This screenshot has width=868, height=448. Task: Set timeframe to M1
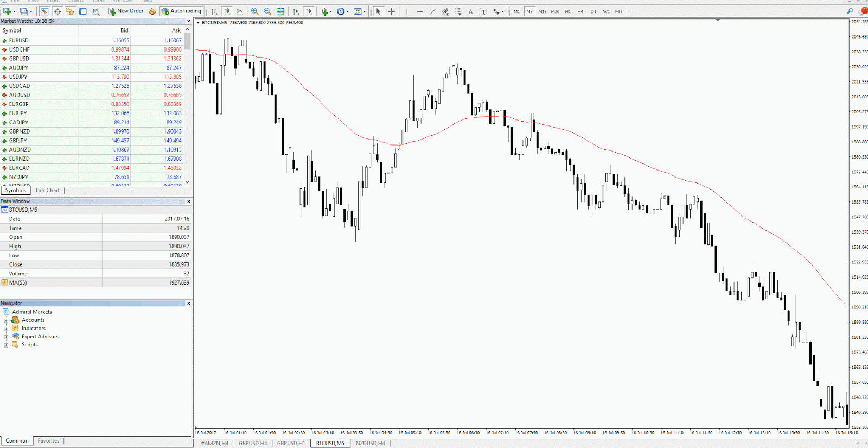516,11
